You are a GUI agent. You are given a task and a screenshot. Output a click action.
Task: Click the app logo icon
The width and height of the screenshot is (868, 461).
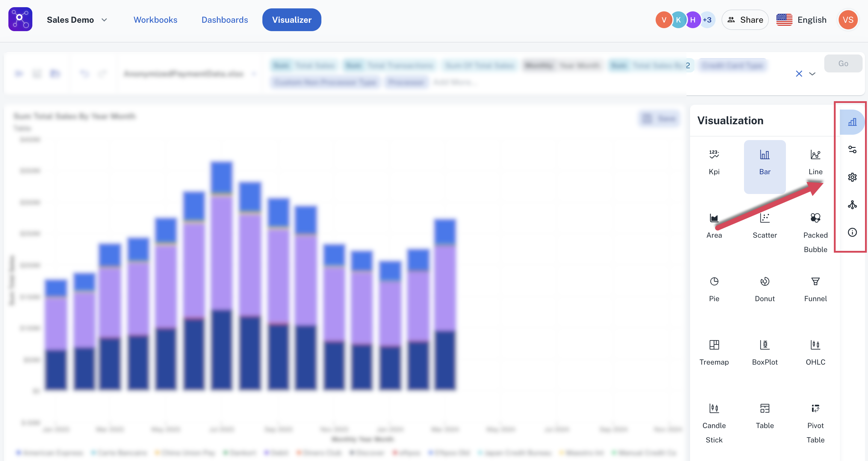(x=20, y=19)
